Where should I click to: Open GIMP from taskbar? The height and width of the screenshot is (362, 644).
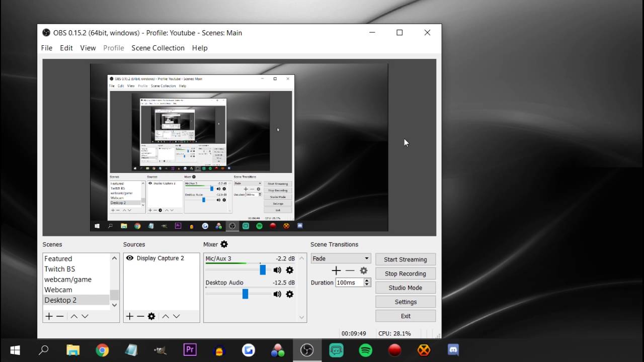tap(160, 350)
